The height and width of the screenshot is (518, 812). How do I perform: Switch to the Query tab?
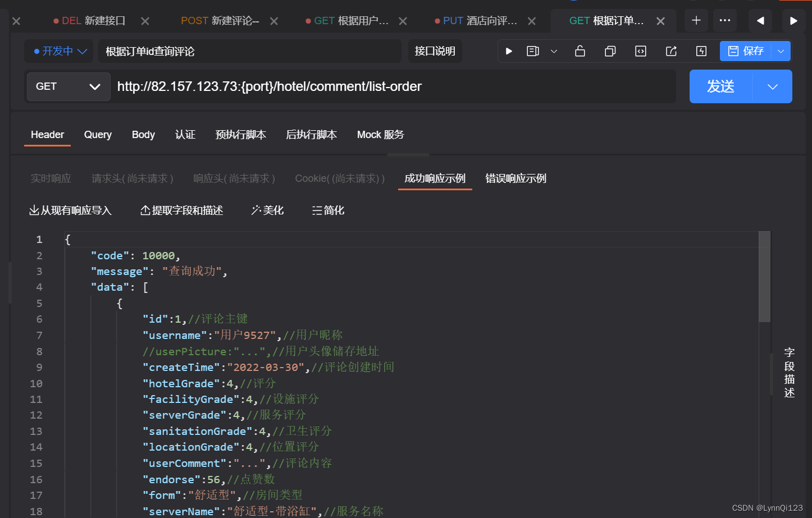tap(98, 135)
